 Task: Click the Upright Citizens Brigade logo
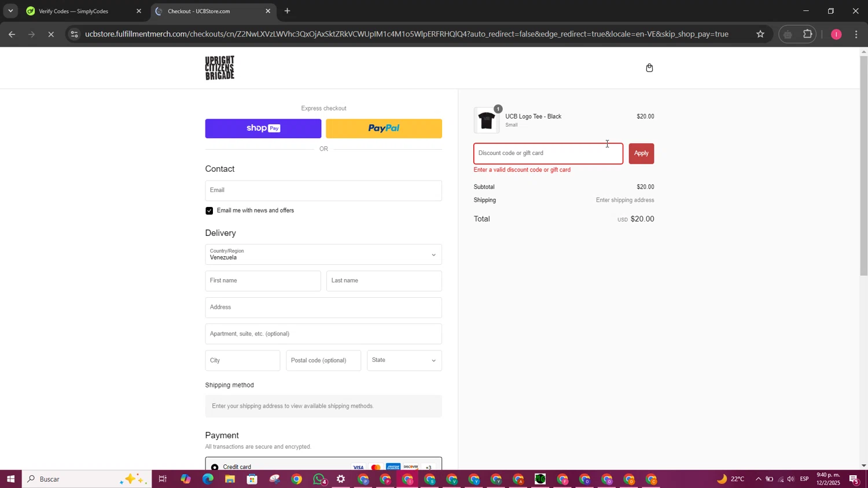220,68
